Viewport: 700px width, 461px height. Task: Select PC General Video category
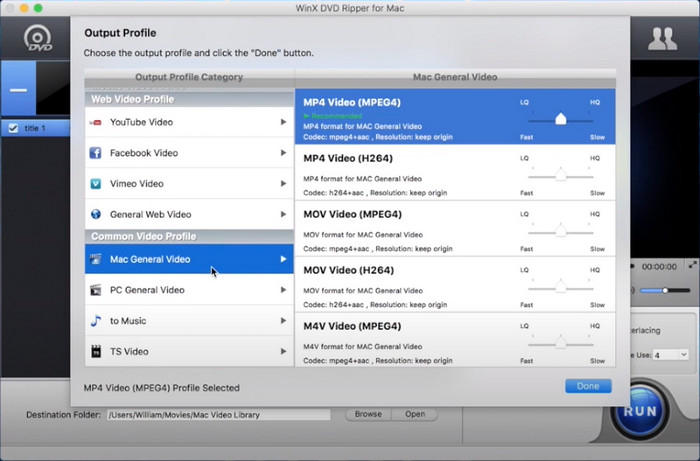click(x=189, y=290)
